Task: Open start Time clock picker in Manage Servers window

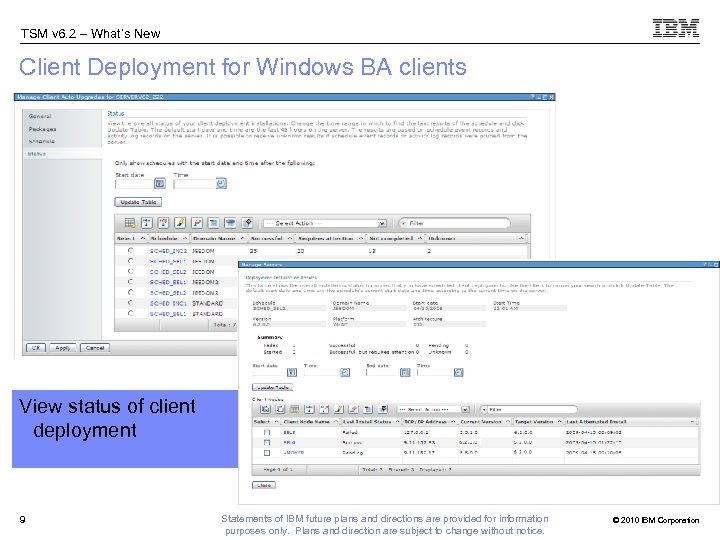Action: tap(345, 372)
